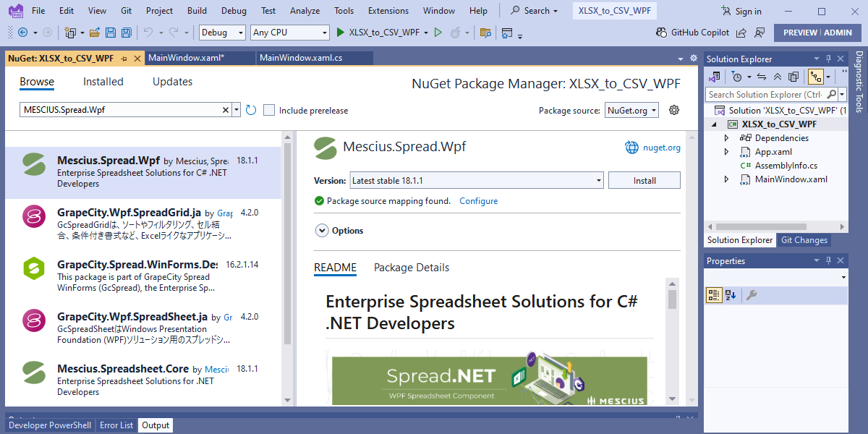This screenshot has width=868, height=434.
Task: Click the Install button
Action: (644, 180)
